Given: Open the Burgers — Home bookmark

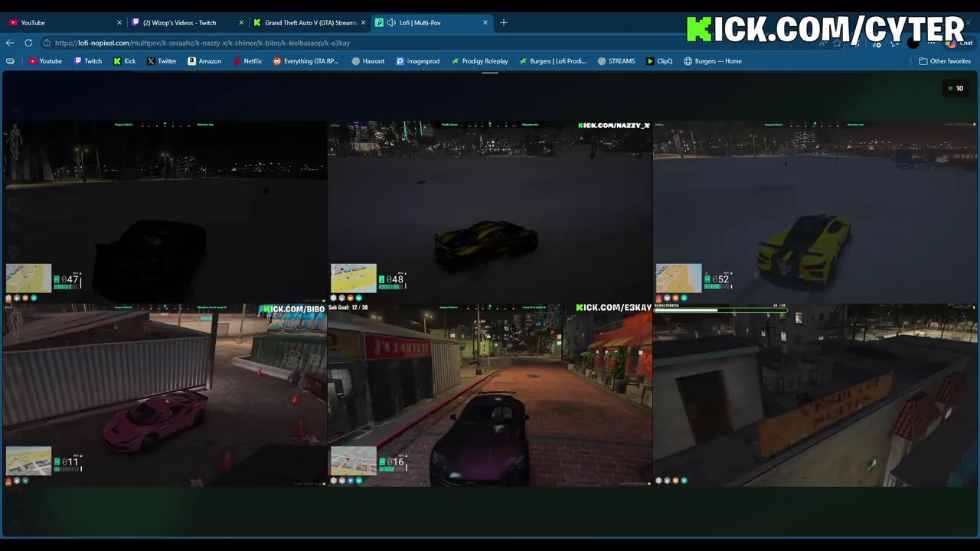Looking at the screenshot, I should [x=713, y=61].
